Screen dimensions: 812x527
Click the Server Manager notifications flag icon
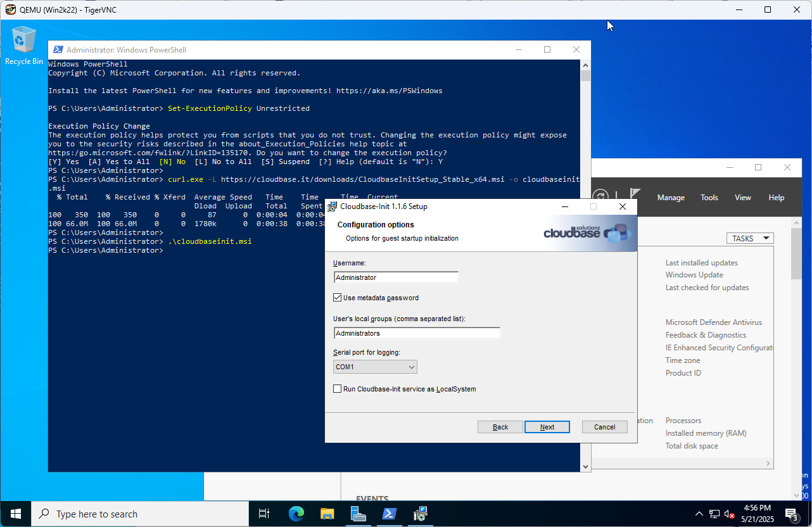[x=635, y=197]
